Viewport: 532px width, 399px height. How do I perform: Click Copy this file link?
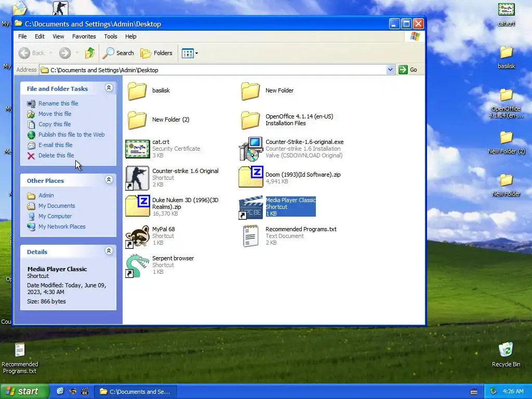54,124
